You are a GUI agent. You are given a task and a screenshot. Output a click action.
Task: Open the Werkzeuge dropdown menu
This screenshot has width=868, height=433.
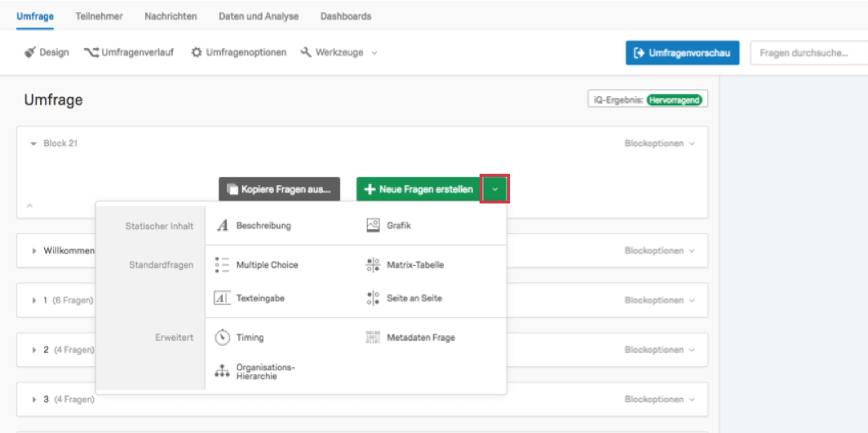click(x=339, y=52)
